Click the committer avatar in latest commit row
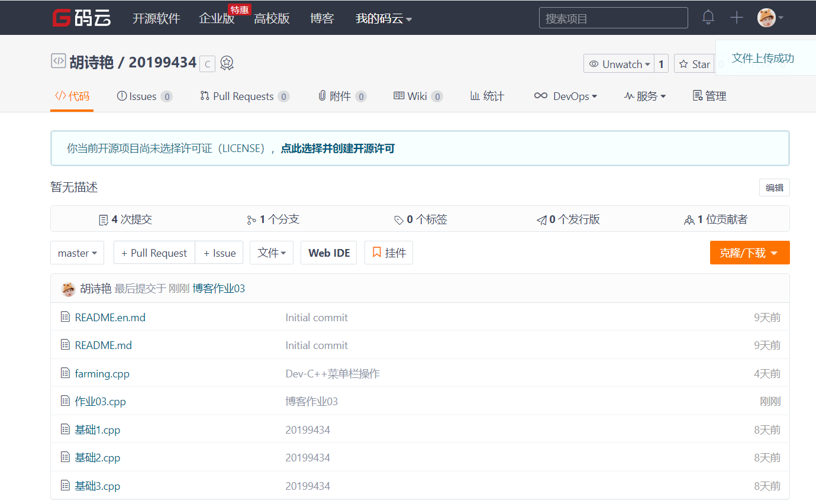 coord(69,289)
